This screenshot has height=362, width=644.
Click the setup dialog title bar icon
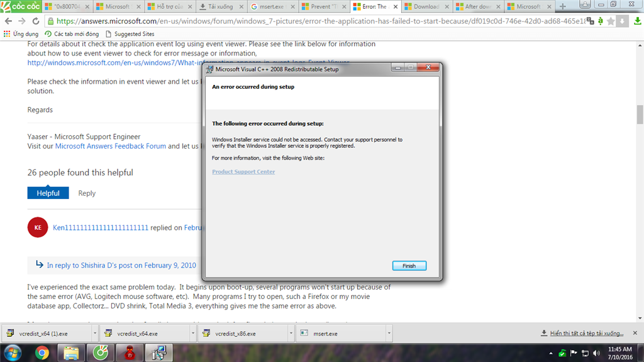tap(210, 69)
